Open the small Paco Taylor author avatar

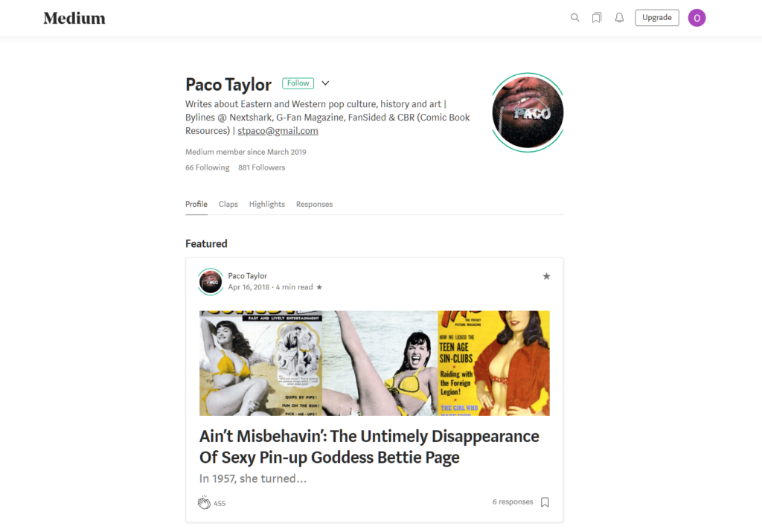coord(211,282)
